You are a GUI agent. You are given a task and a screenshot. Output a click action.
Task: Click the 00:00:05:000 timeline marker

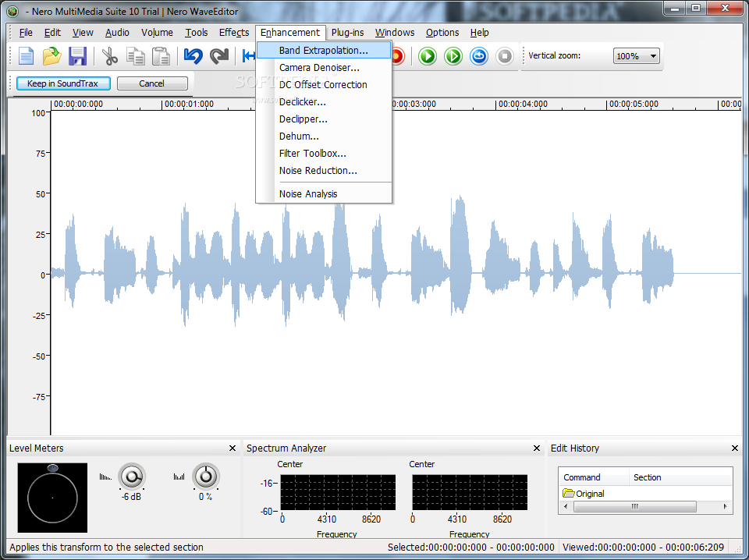tap(634, 104)
